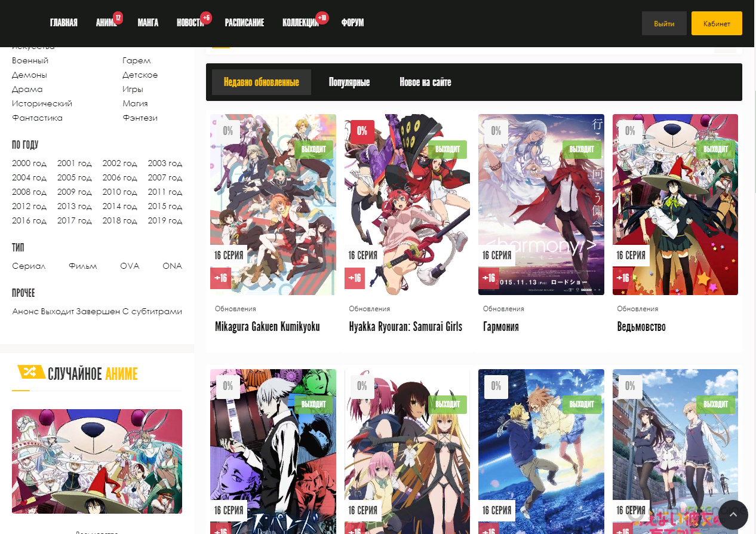Open the Аниме menu item
Screen dimensions: 756x534
(x=106, y=23)
